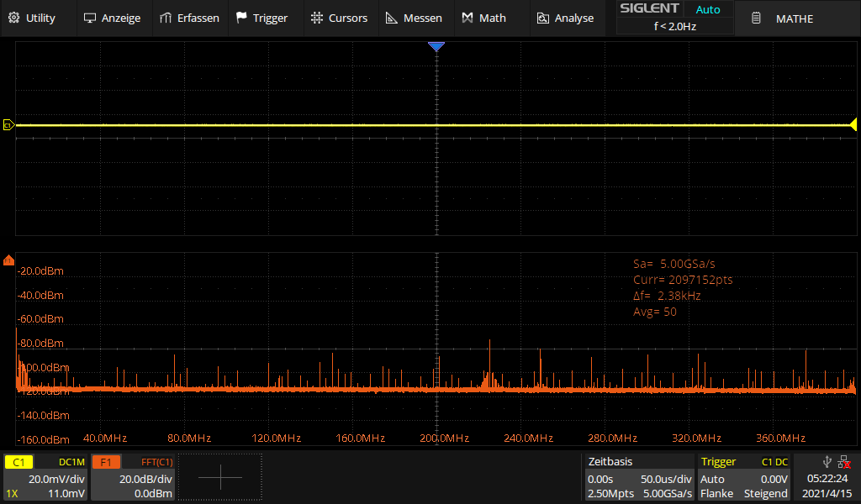Click the 200.0MHz frequency axis label
Viewport: 861px width, 504px height.
pos(444,438)
